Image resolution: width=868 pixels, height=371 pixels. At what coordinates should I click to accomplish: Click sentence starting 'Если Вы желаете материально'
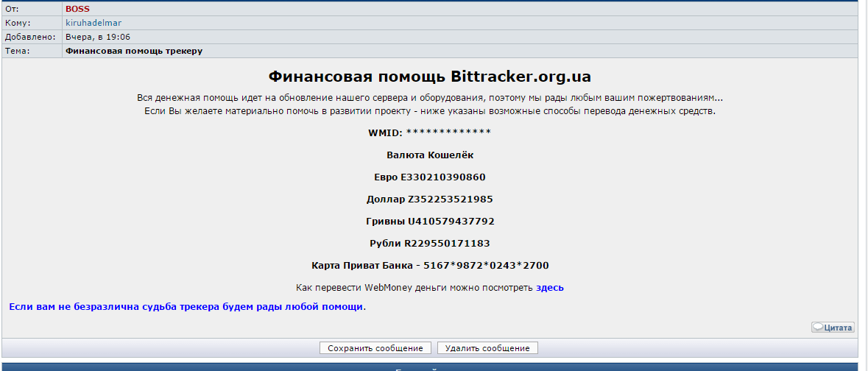click(430, 110)
